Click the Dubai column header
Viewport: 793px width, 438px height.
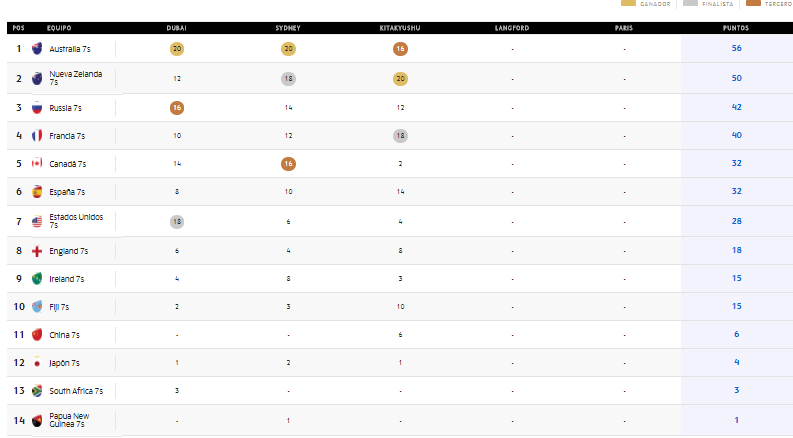(x=176, y=28)
